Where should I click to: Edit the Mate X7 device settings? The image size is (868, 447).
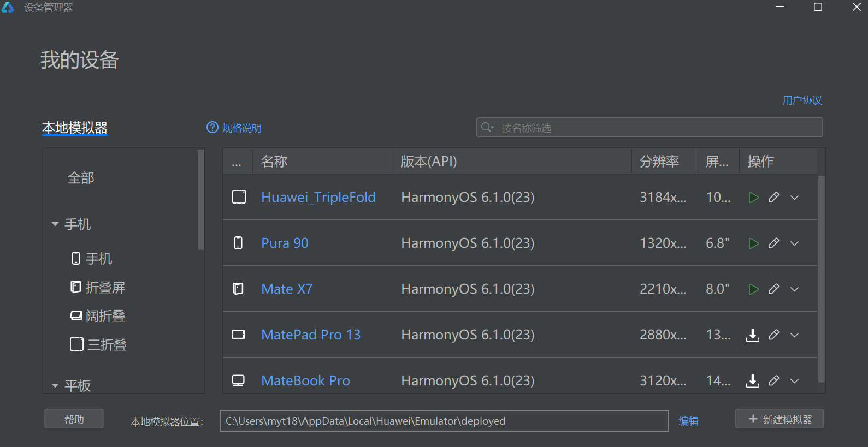point(773,289)
